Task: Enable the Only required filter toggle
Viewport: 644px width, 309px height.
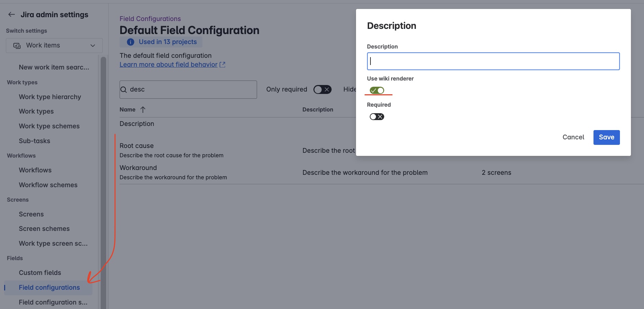Action: (322, 89)
